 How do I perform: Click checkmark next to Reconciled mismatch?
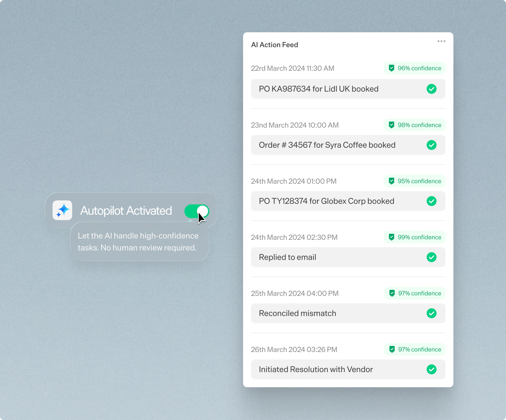[x=431, y=313]
